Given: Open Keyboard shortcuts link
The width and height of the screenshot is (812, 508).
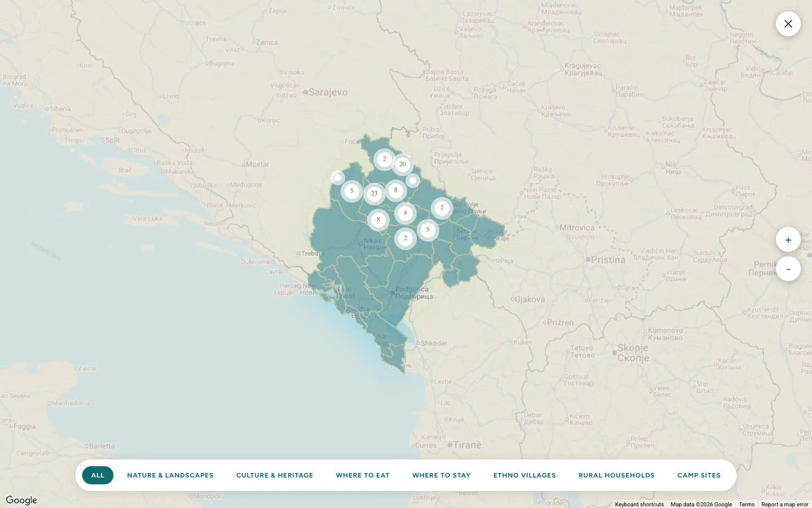Looking at the screenshot, I should point(639,505).
